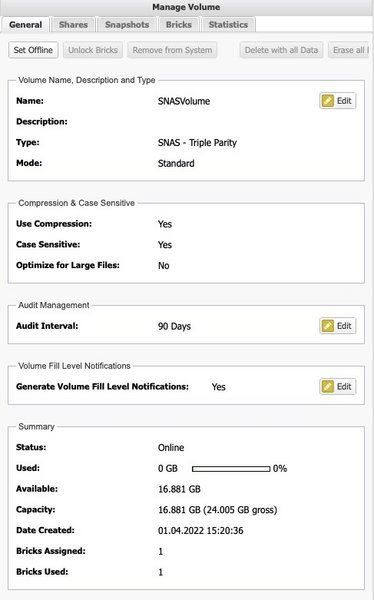The height and width of the screenshot is (600, 374).
Task: Click the 90 Days audit interval value
Action: click(x=174, y=326)
